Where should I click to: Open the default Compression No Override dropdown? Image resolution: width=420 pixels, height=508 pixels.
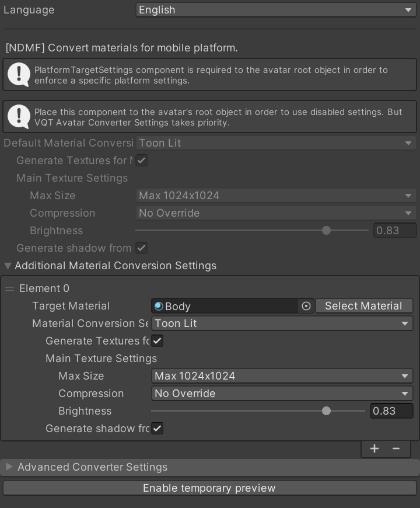click(x=276, y=213)
